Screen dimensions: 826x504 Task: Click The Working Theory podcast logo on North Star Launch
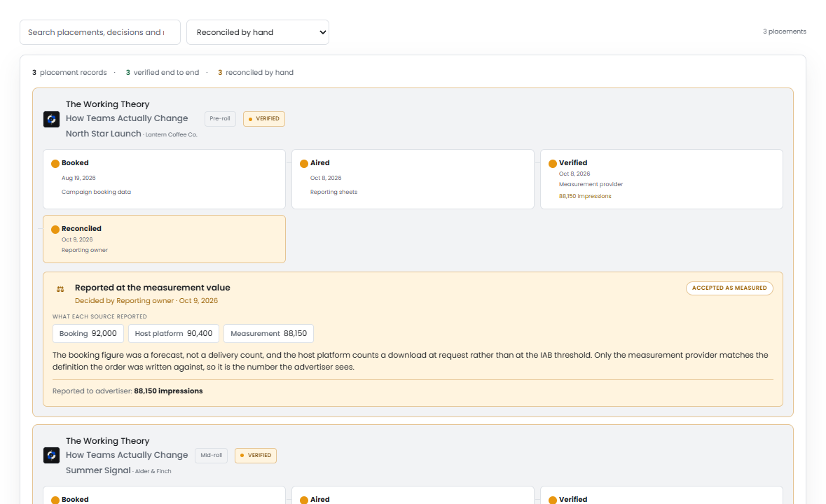(x=51, y=119)
